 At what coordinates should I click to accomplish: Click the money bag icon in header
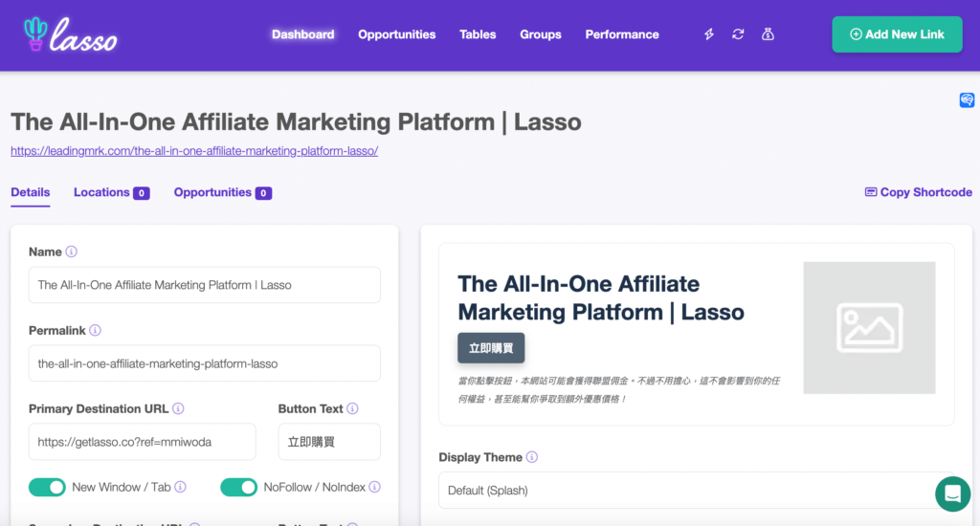pos(768,34)
